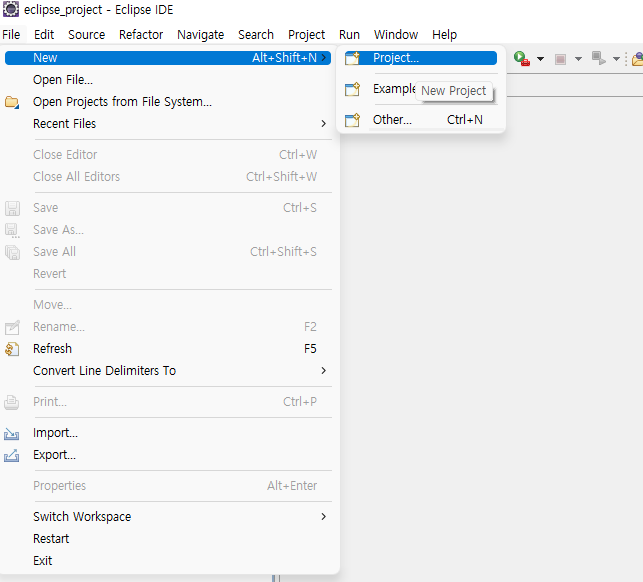Click the Export icon in File menu
643x582 pixels.
point(11,455)
